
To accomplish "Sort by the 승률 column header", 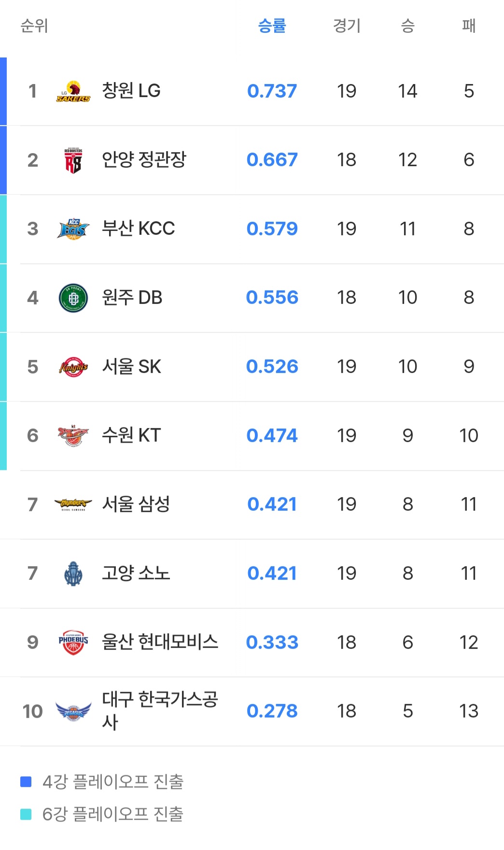I will click(x=272, y=25).
